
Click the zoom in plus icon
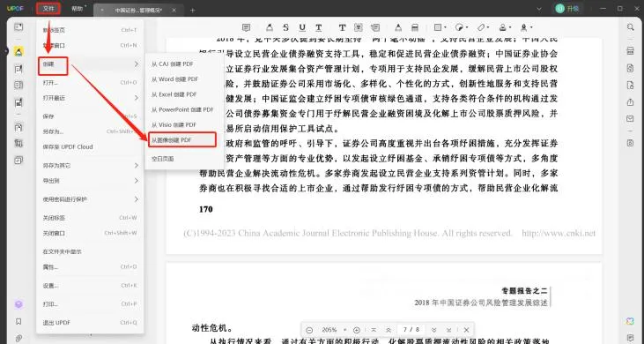[357, 330]
